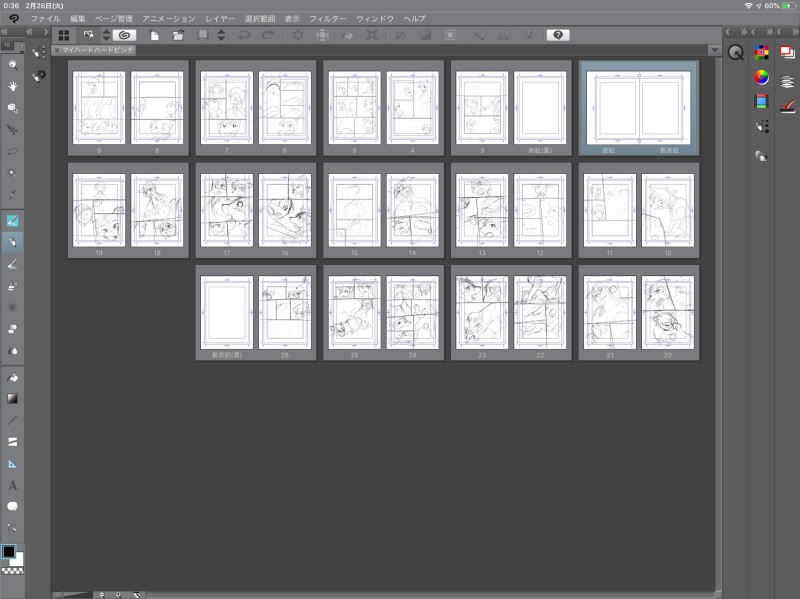The height and width of the screenshot is (599, 800).
Task: Expand the canvas tab dropdown arrow
Action: coord(714,50)
